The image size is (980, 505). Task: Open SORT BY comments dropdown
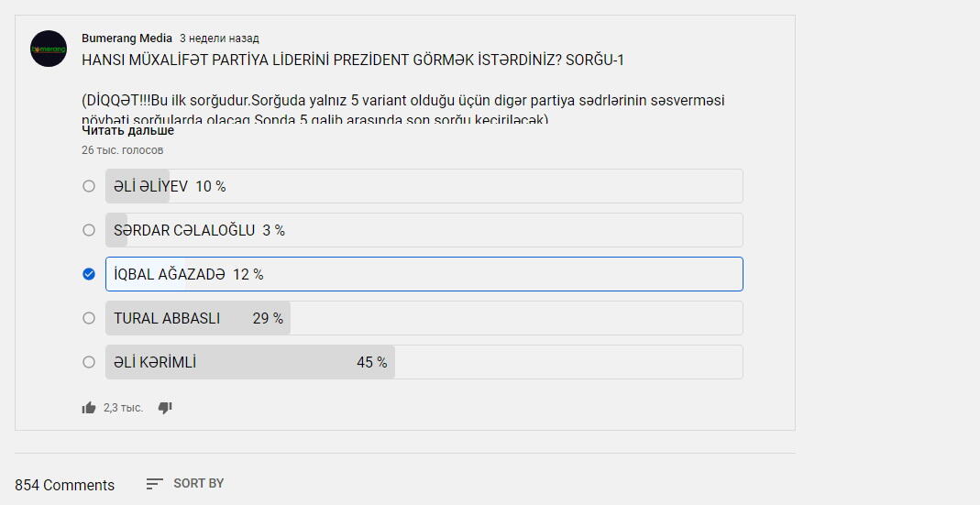[x=185, y=484]
